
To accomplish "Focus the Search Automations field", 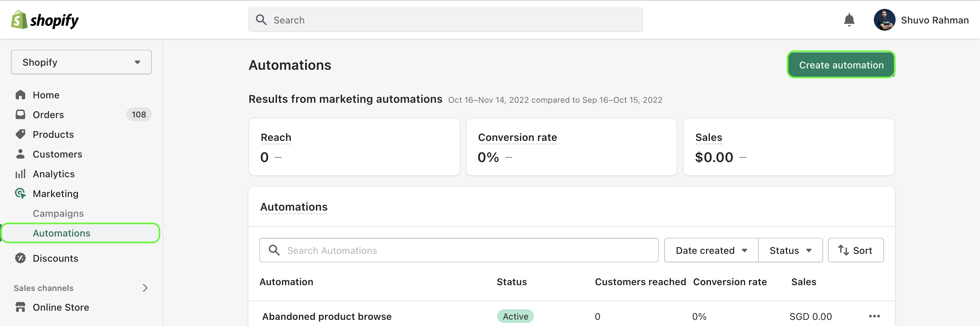I will coord(459,250).
